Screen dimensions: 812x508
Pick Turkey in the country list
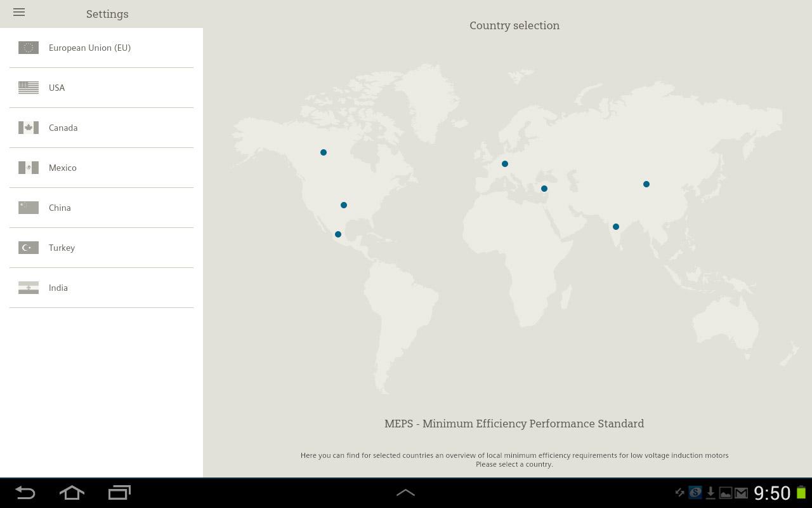(x=101, y=248)
